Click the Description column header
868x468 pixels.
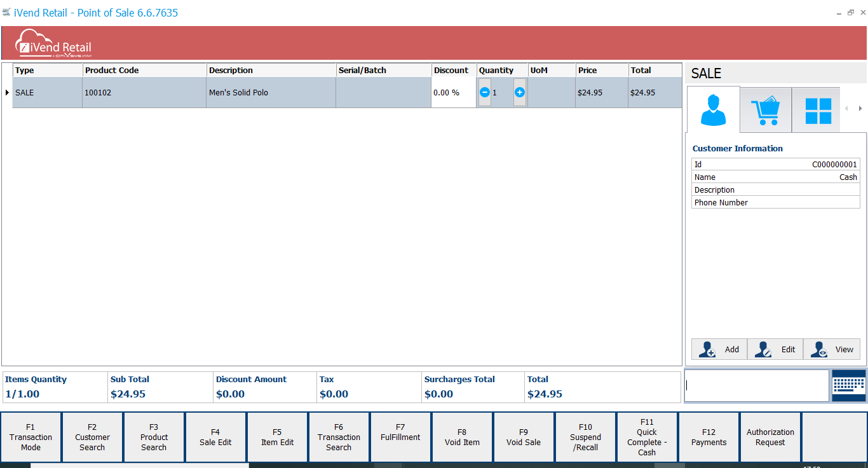pos(271,71)
